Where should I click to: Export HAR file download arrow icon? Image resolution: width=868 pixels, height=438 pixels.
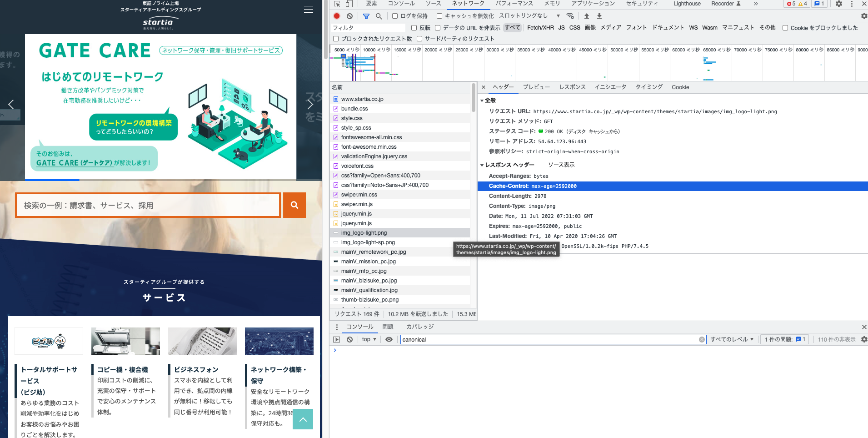599,16
